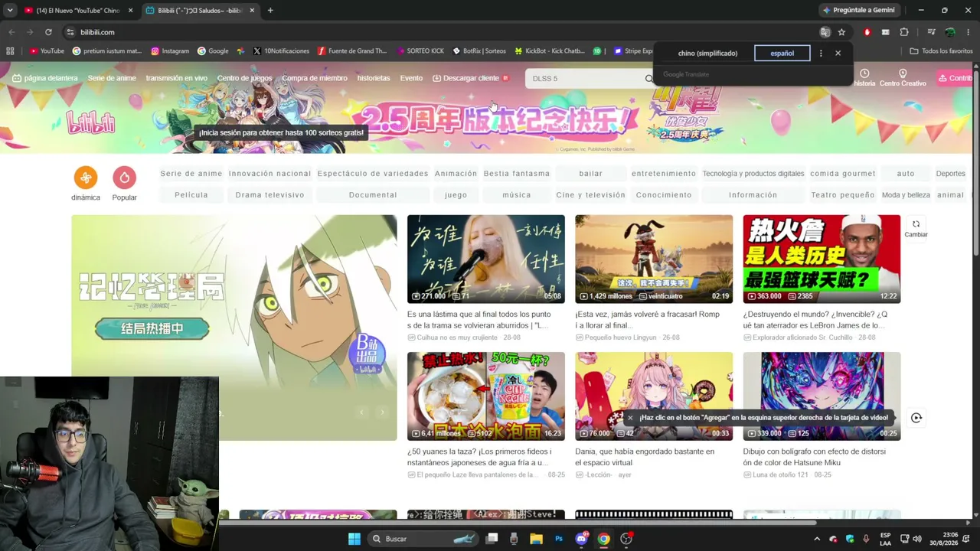The image size is (980, 551).
Task: Click the Contribuir pink button
Action: pyautogui.click(x=955, y=78)
